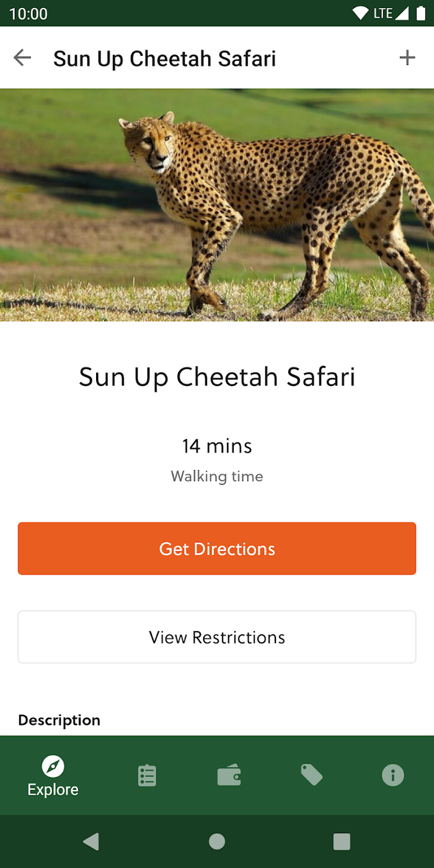Open the wallet tab icon
The width and height of the screenshot is (434, 868).
coord(229,776)
